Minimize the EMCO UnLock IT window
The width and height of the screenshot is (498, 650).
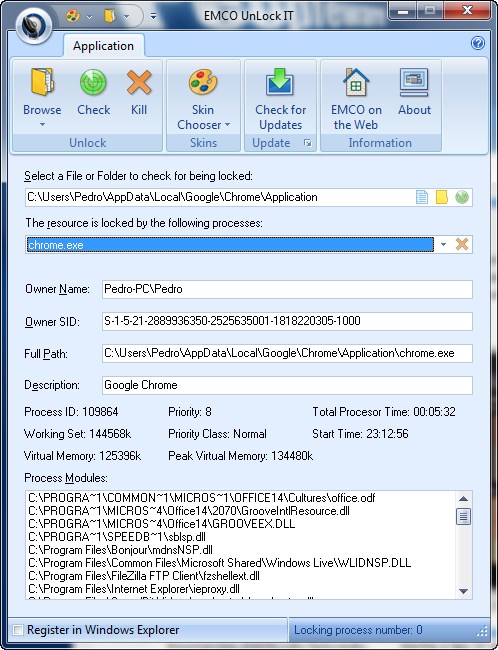tap(403, 11)
